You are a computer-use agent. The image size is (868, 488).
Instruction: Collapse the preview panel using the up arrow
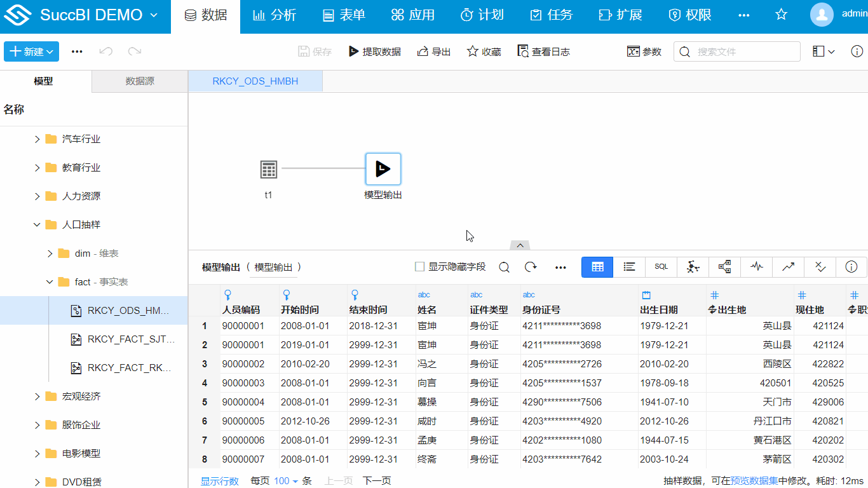[x=520, y=245]
